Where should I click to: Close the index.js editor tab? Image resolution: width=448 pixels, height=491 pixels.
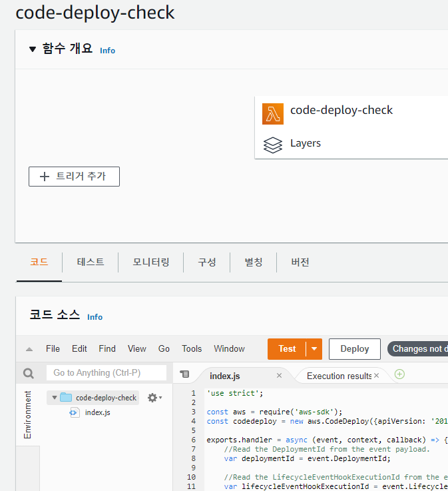point(279,376)
